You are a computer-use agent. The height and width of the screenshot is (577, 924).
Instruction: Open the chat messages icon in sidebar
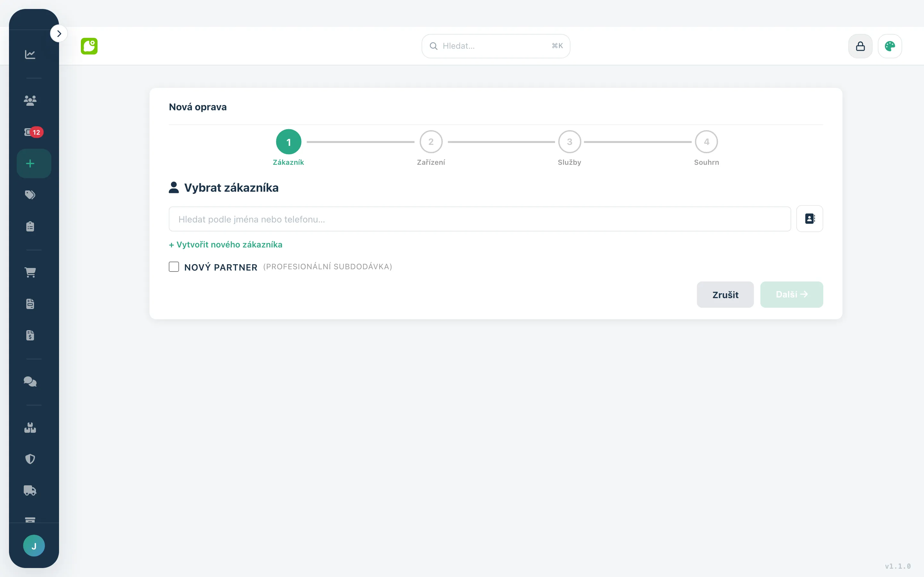point(30,381)
